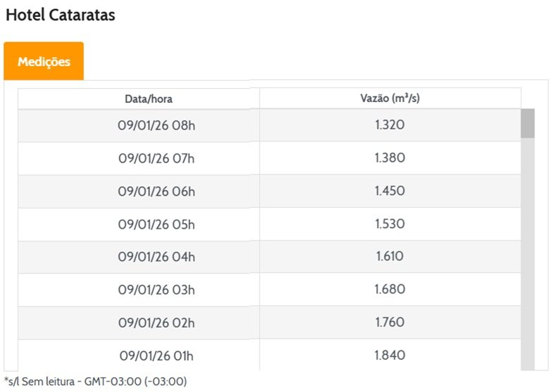Click the 1.380 flow value
Screen dimensions: 553x392
(390, 158)
